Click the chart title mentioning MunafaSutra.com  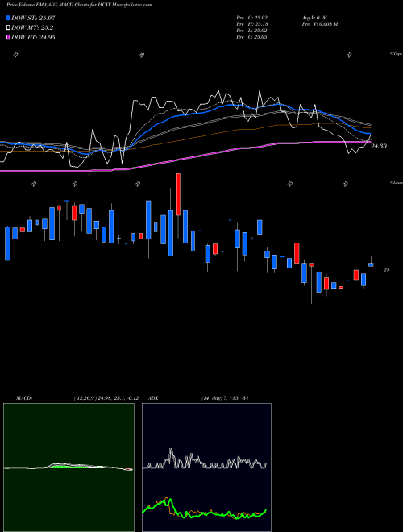tap(79, 5)
